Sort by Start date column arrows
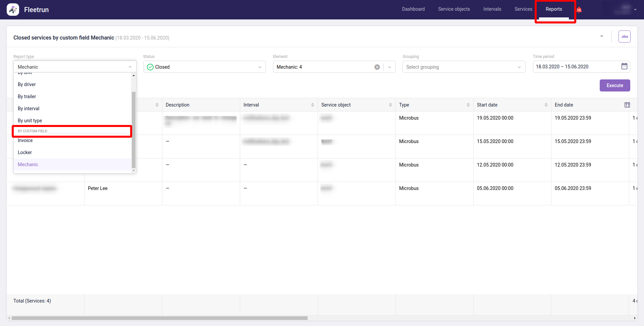This screenshot has height=326, width=644. [546, 105]
